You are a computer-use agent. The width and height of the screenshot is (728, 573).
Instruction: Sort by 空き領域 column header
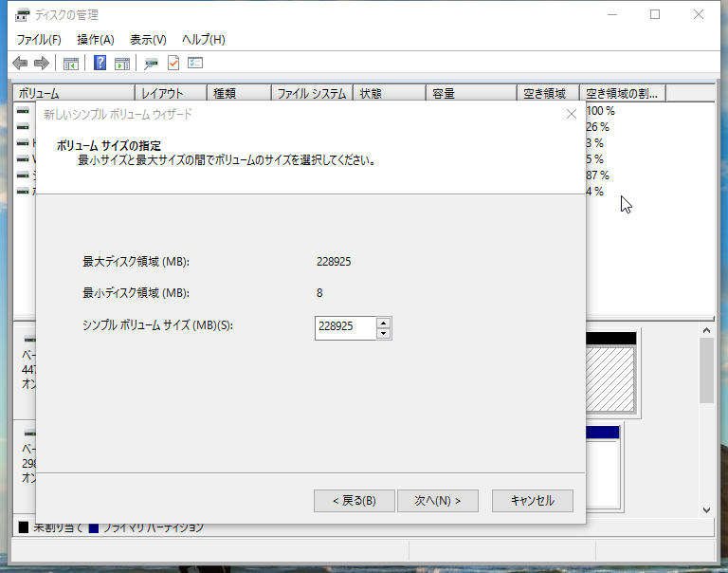tap(548, 93)
